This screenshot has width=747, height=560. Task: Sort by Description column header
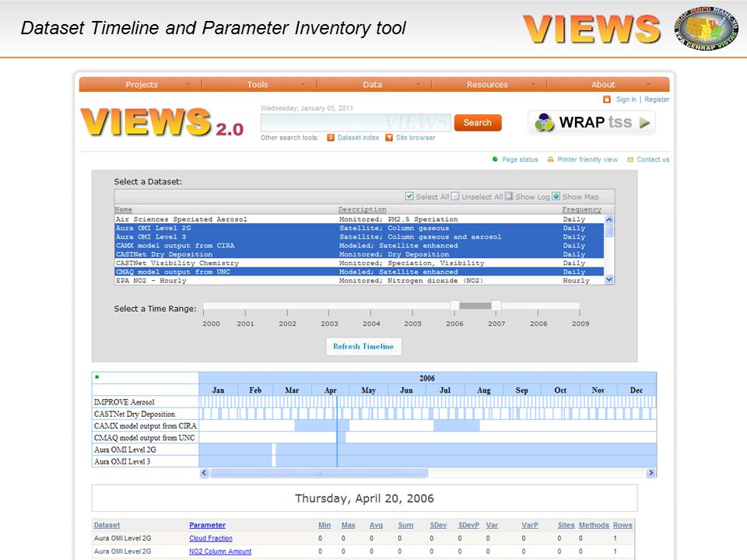pyautogui.click(x=363, y=209)
